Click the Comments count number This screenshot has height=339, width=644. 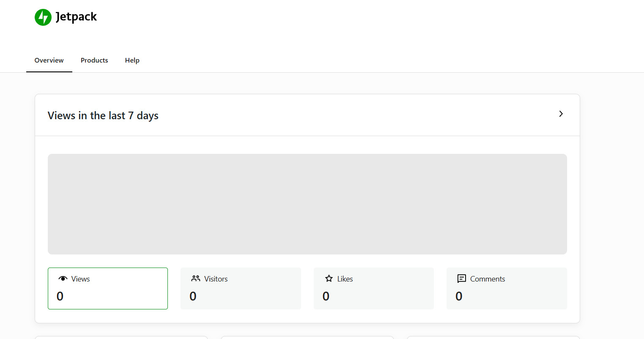(459, 296)
